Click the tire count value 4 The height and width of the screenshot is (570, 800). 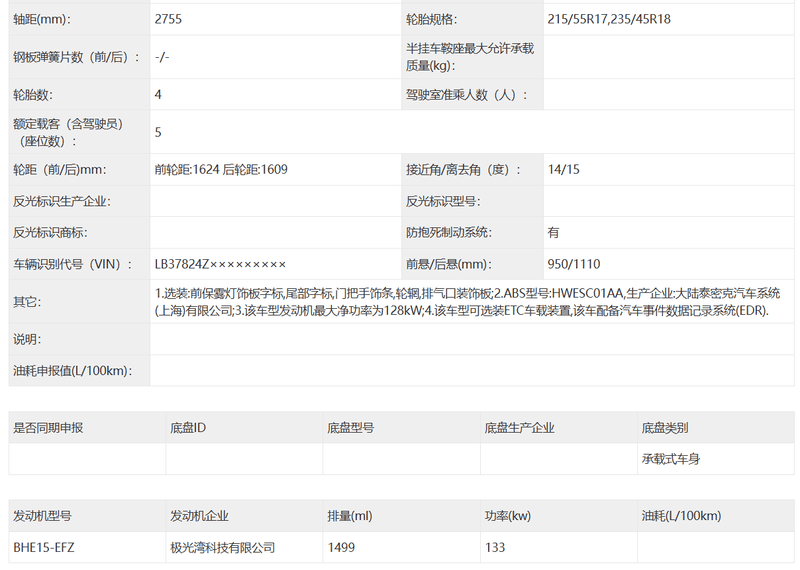click(159, 94)
